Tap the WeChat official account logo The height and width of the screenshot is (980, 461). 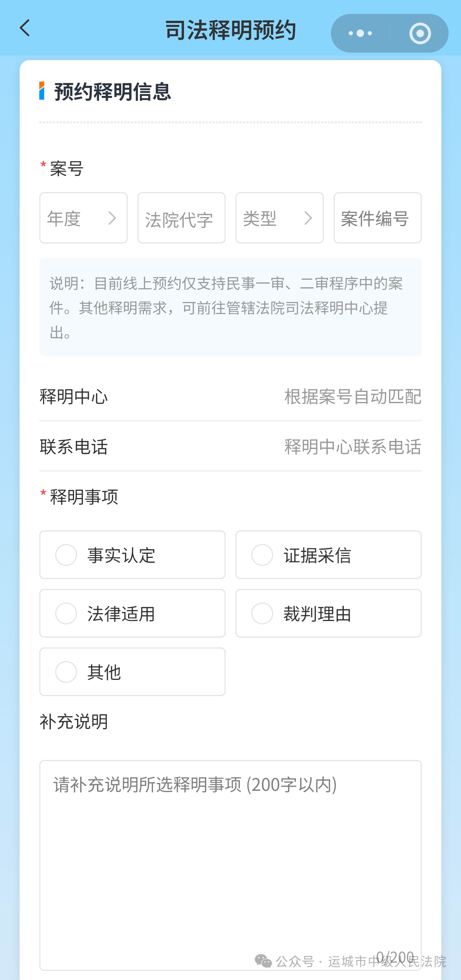263,962
